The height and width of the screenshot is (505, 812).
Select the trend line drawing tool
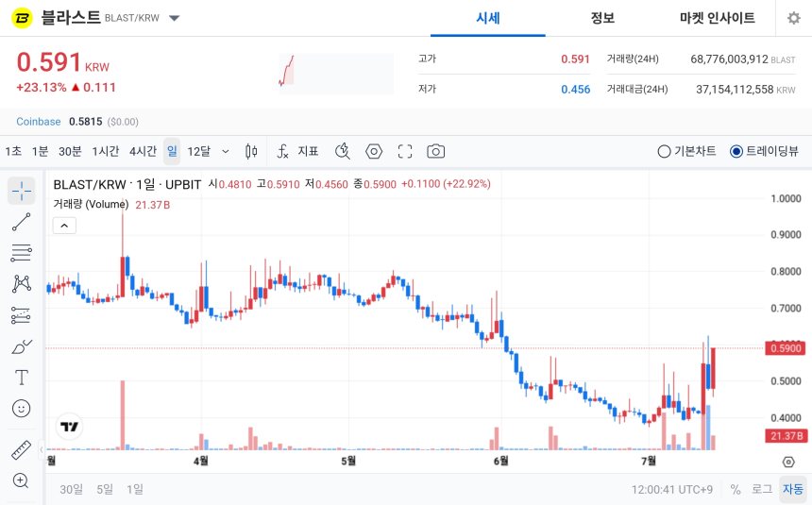click(x=21, y=222)
